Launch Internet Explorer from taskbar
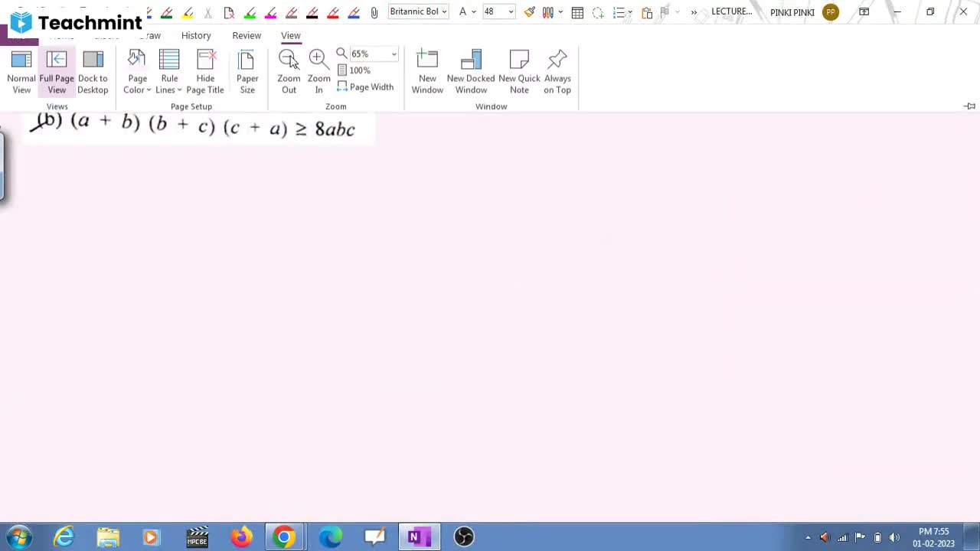Image resolution: width=980 pixels, height=551 pixels. click(x=64, y=537)
